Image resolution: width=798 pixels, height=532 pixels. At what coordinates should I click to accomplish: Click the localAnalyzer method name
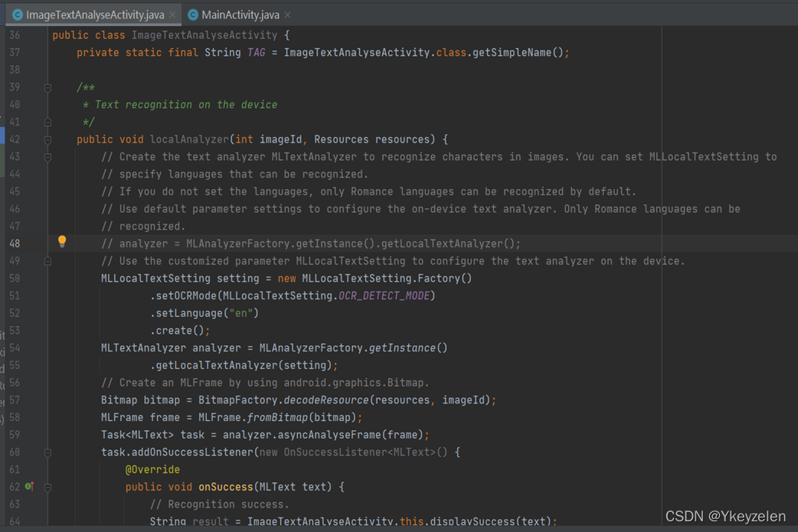189,139
